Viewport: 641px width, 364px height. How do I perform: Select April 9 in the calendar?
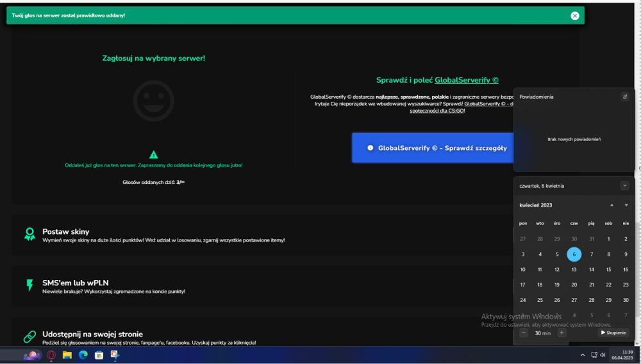pos(626,254)
